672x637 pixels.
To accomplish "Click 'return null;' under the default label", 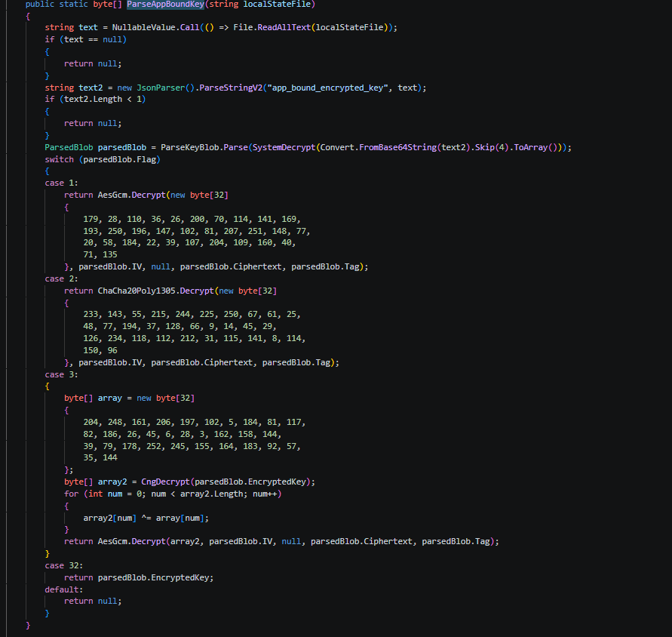I will 93,602.
